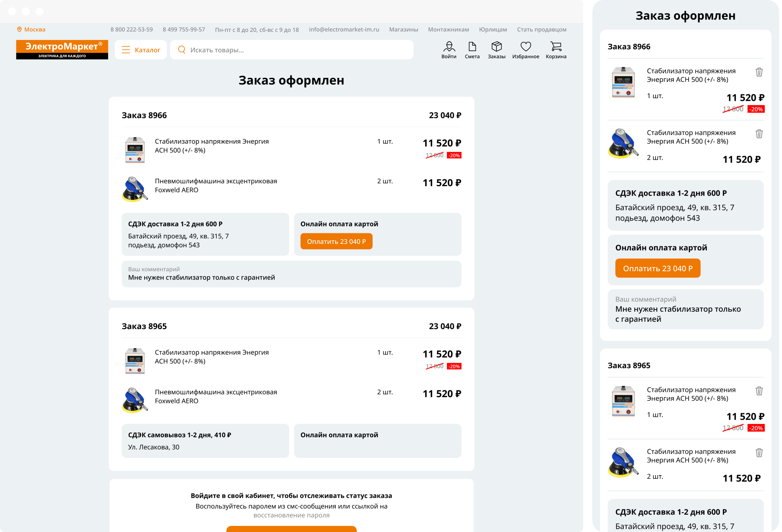Click the search field Искать товары
The height and width of the screenshot is (532, 782).
[x=291, y=50]
